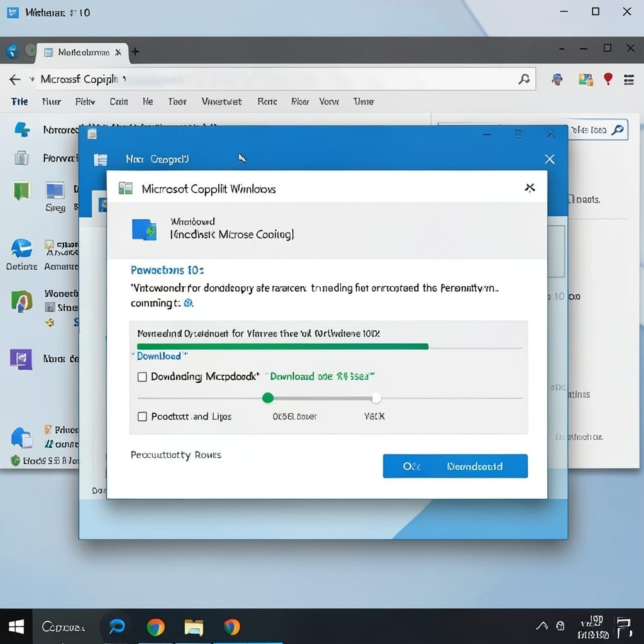Open the File menu
The width and height of the screenshot is (644, 644).
point(19,101)
